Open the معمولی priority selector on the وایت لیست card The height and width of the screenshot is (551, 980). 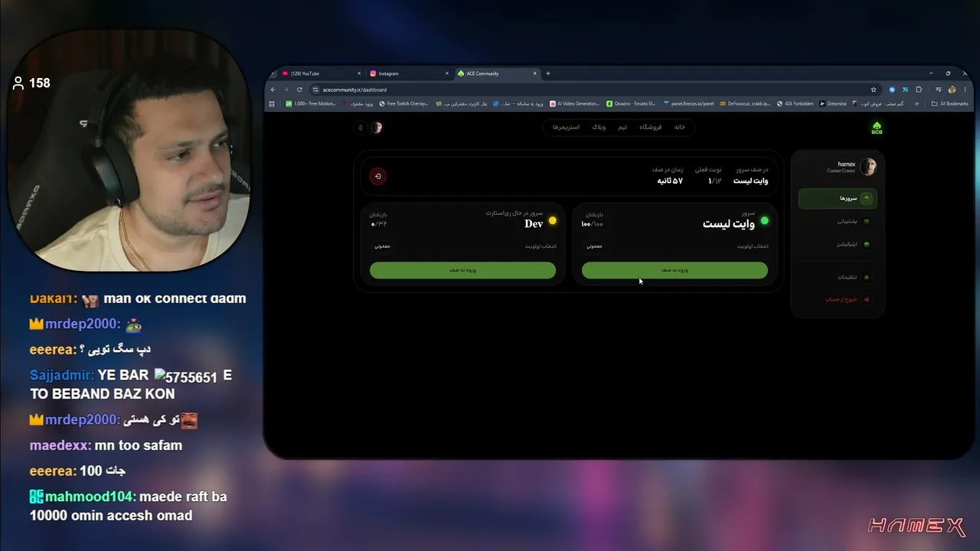595,246
